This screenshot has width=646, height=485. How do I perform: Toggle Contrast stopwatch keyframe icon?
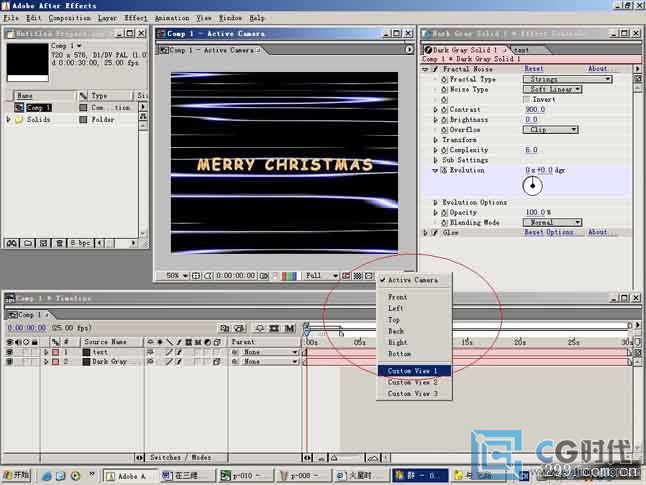(x=444, y=110)
